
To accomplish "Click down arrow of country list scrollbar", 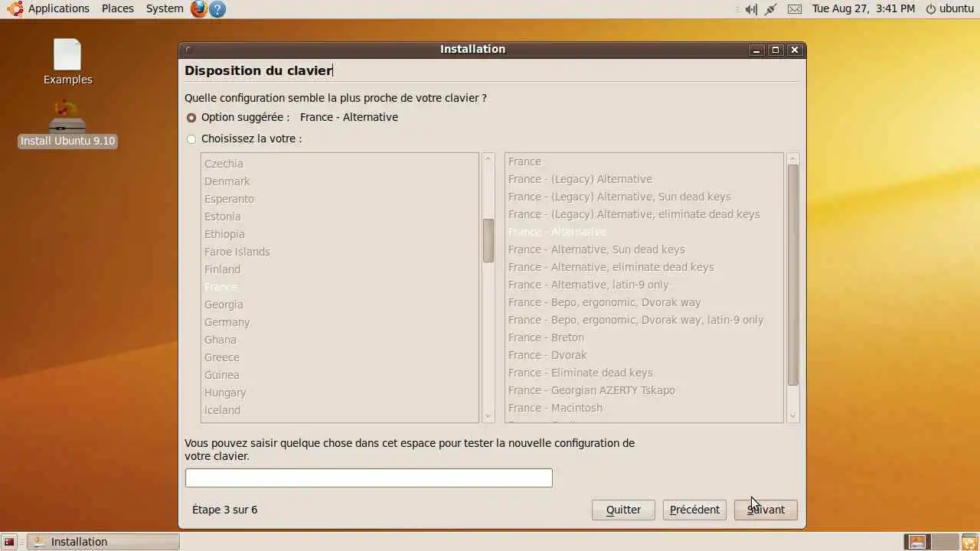I will 488,417.
